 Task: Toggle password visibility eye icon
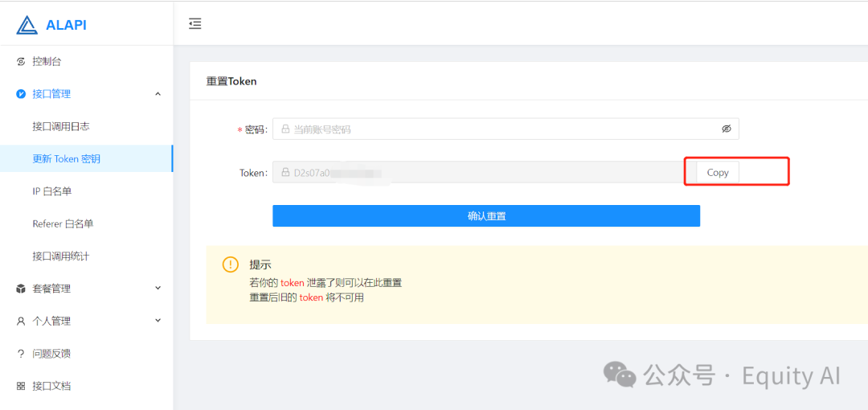click(727, 129)
